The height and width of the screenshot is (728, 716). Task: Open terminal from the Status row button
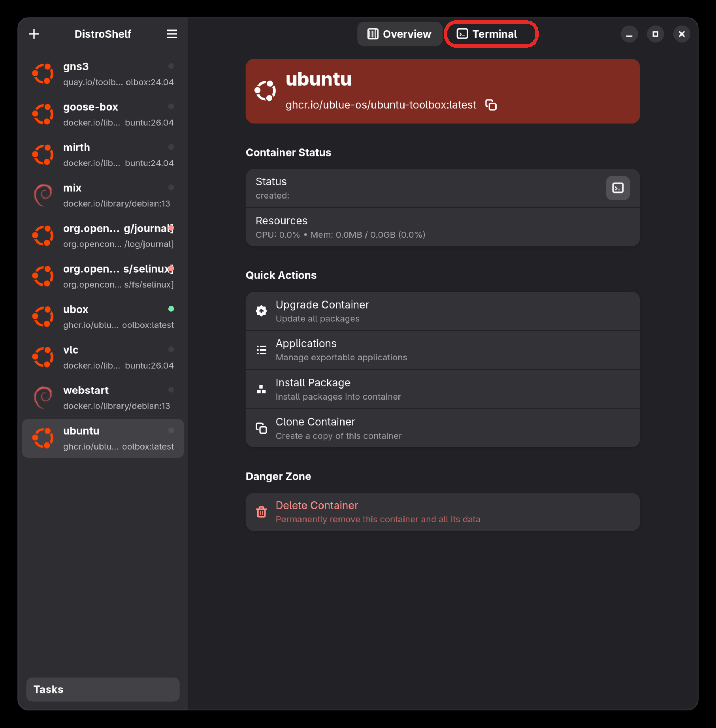point(618,188)
